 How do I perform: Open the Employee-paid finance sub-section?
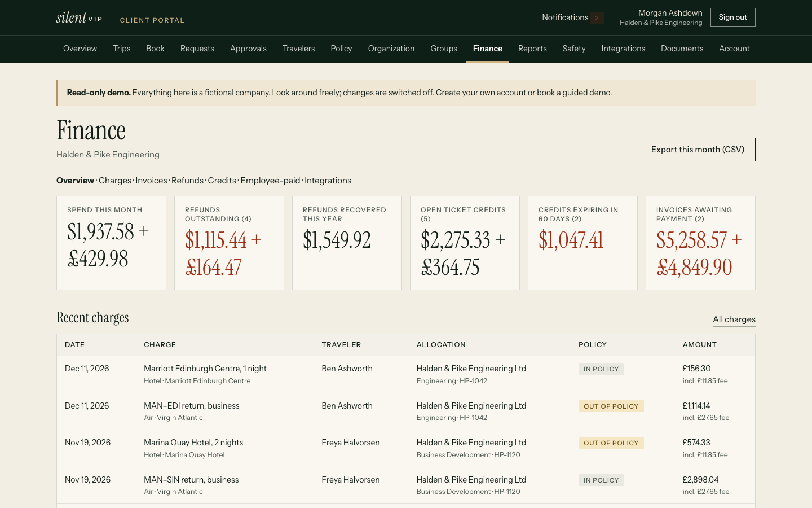point(270,181)
